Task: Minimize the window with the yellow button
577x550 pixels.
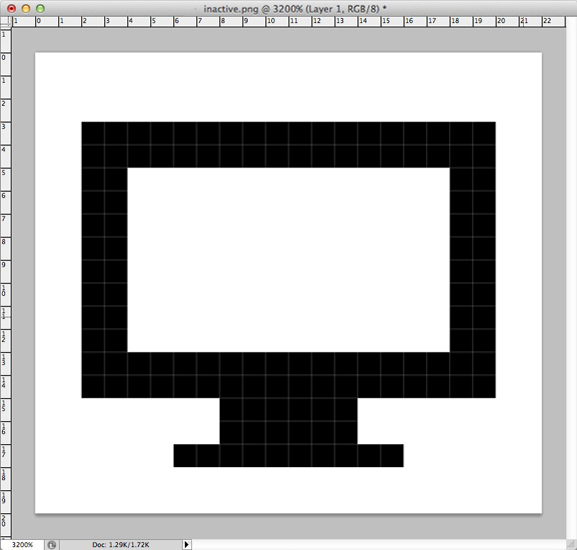Action: point(26,8)
